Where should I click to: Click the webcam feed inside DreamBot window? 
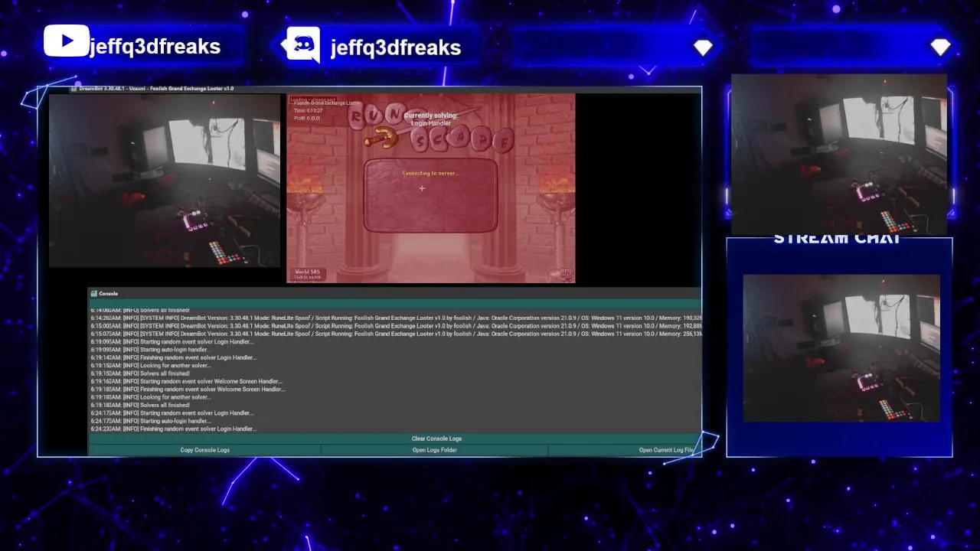coord(165,181)
